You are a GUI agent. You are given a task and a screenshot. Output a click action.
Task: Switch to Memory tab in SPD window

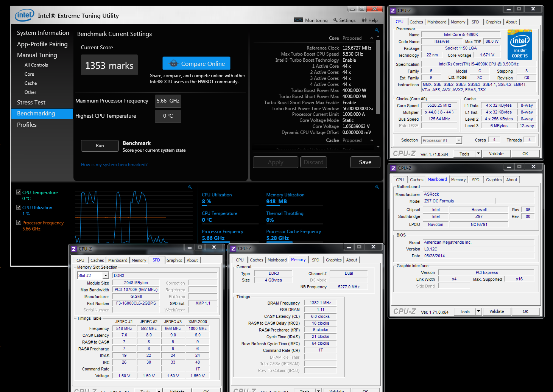click(139, 260)
